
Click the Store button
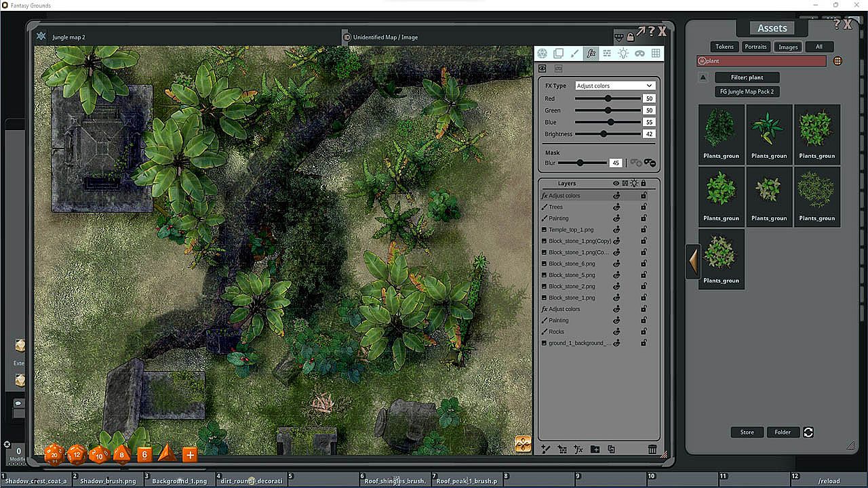click(747, 432)
